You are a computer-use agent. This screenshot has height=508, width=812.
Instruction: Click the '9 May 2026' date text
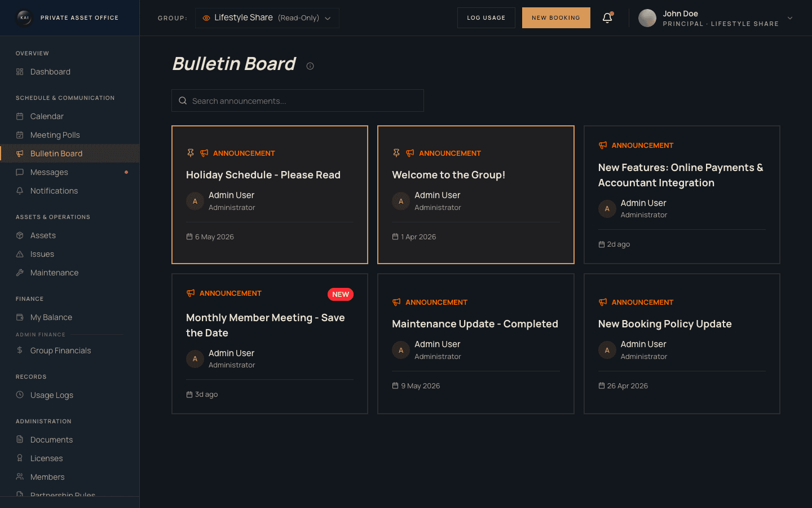(421, 386)
